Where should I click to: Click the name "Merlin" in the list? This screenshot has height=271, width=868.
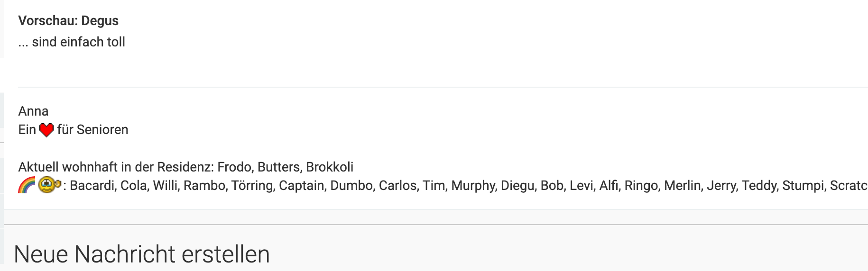pos(682,186)
